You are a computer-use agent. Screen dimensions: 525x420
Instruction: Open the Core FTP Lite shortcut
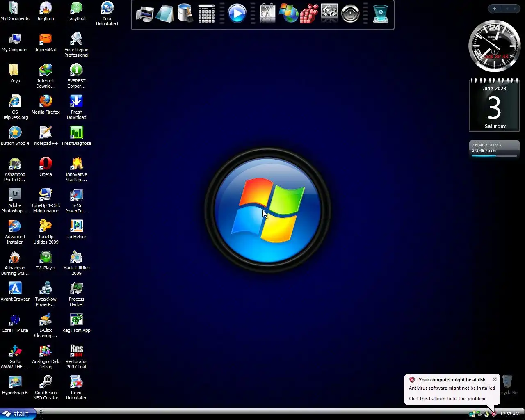[15, 323]
